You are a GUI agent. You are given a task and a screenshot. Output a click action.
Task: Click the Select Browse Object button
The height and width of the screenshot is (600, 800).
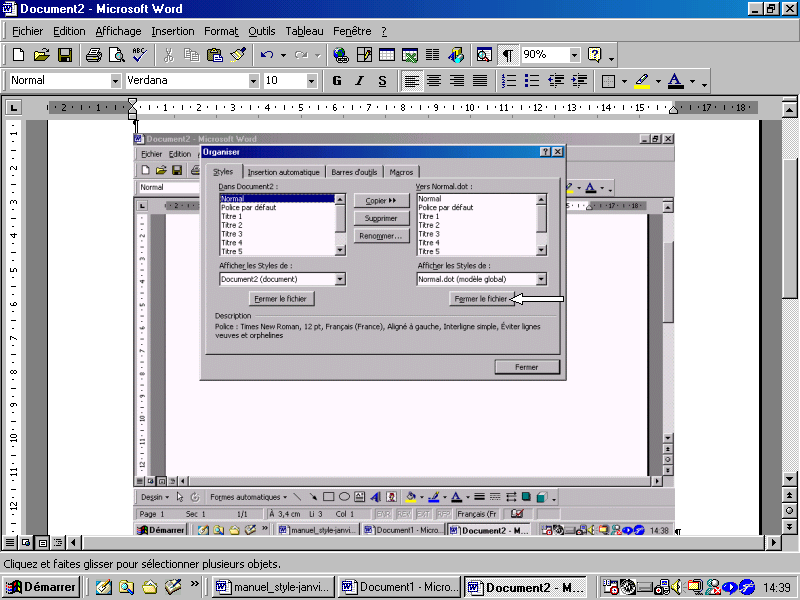(x=789, y=511)
